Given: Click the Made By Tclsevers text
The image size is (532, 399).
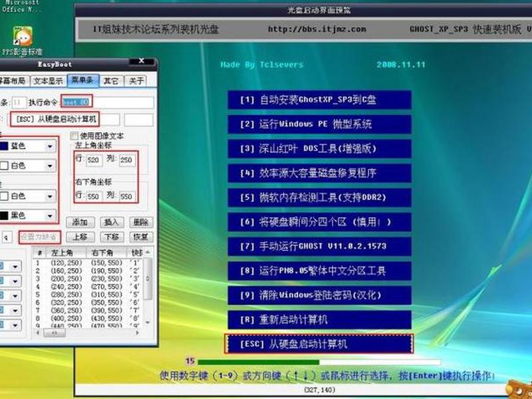Looking at the screenshot, I should tap(261, 65).
